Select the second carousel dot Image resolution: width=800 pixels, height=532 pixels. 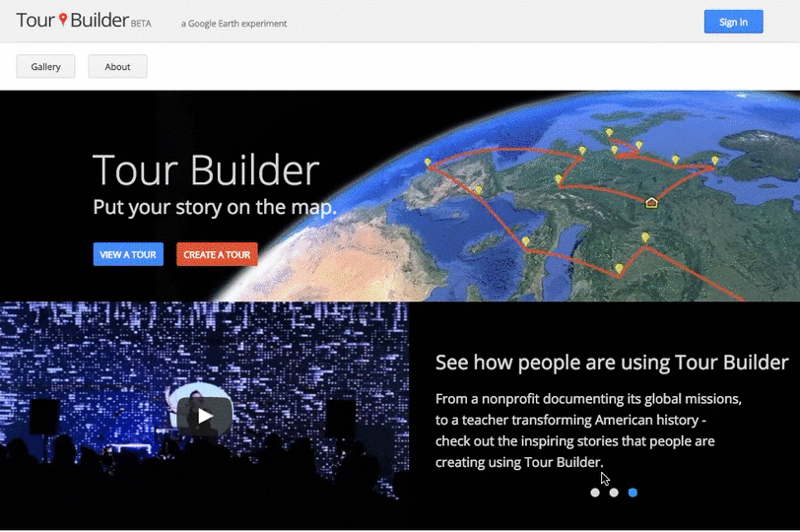[x=614, y=493]
